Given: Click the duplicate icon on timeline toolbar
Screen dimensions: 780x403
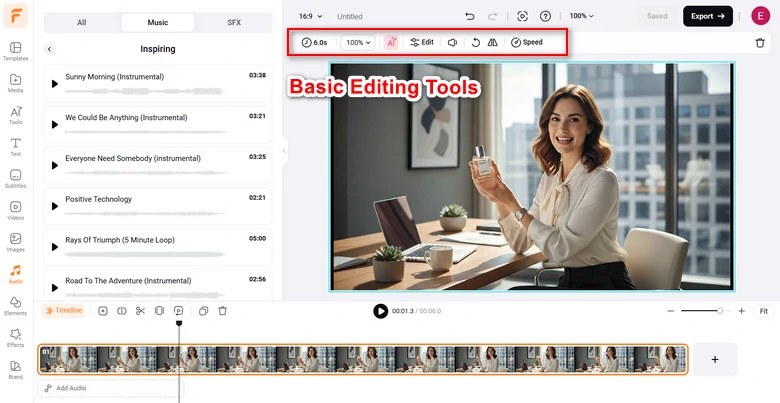Looking at the screenshot, I should (x=203, y=311).
